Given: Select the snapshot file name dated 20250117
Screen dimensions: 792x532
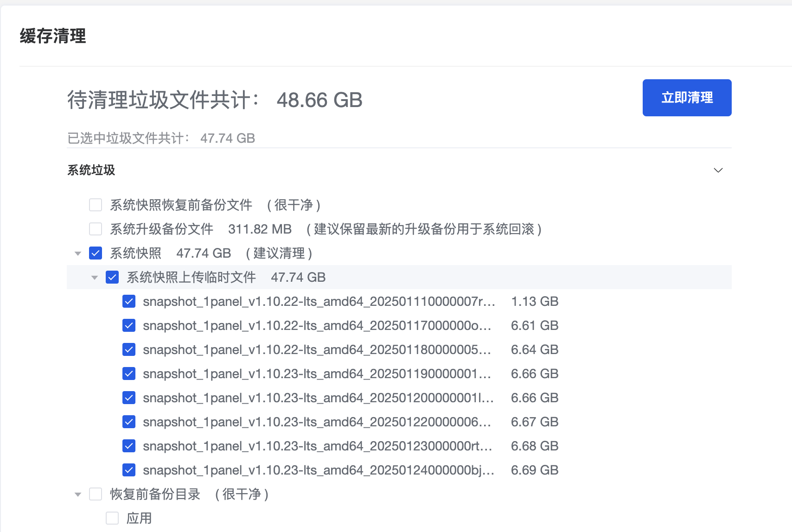Looking at the screenshot, I should [x=317, y=325].
